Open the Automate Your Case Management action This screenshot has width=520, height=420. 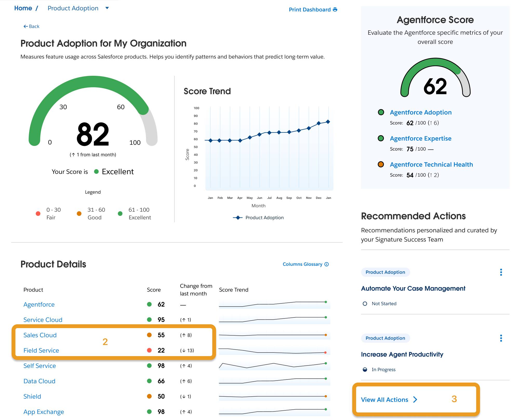413,288
